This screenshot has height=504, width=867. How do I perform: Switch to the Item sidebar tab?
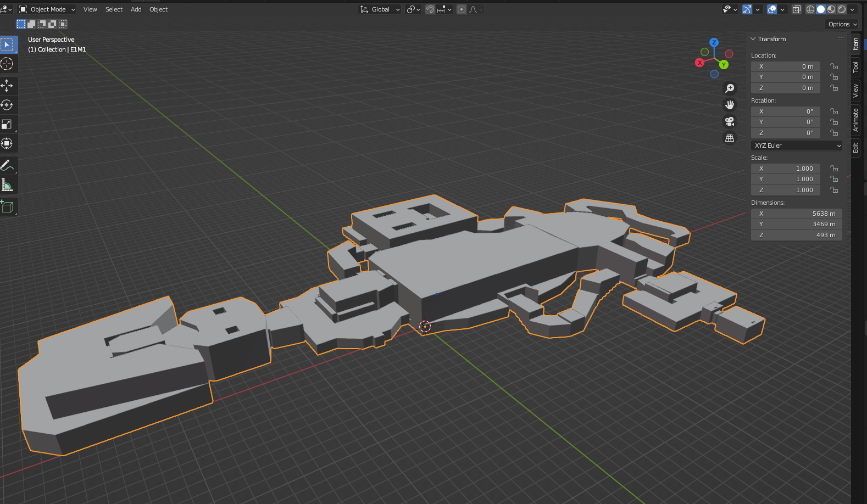point(855,44)
